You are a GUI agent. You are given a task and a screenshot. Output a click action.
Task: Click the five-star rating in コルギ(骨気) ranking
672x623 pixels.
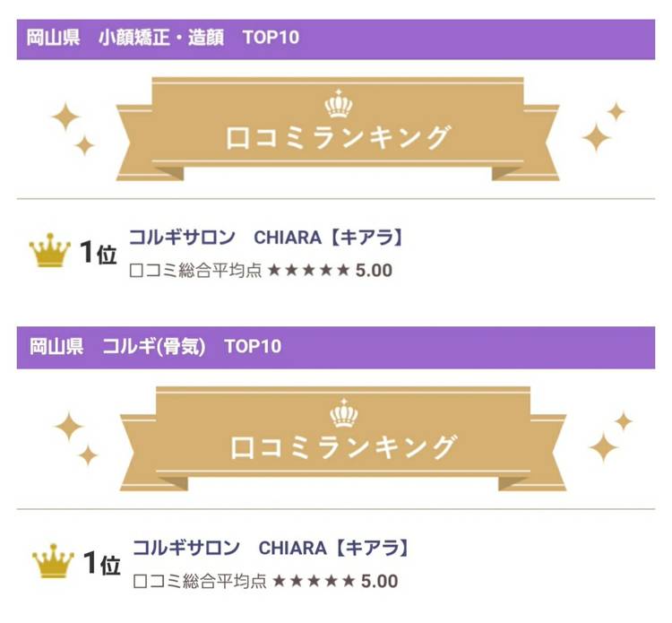tap(313, 581)
